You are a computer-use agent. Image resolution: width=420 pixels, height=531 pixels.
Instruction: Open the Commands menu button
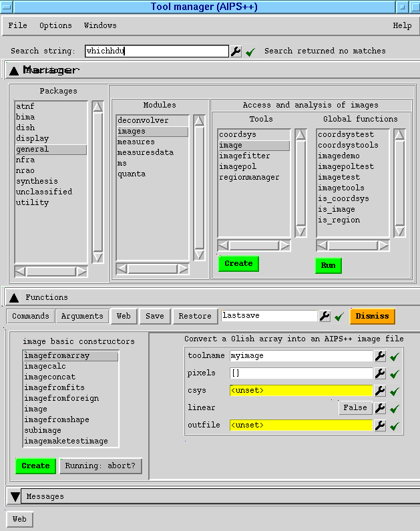pos(31,317)
